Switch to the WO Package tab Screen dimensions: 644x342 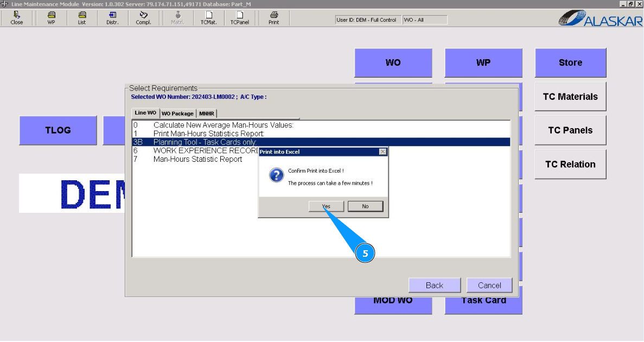tap(177, 113)
